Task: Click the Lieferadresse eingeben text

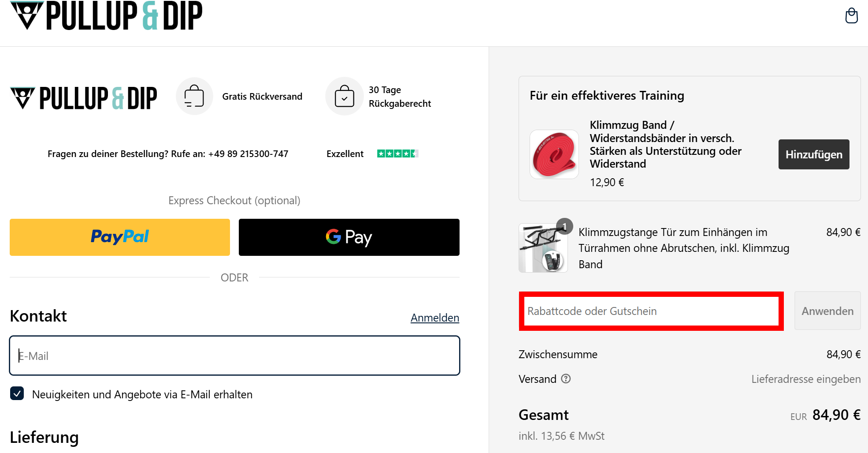Action: click(806, 379)
